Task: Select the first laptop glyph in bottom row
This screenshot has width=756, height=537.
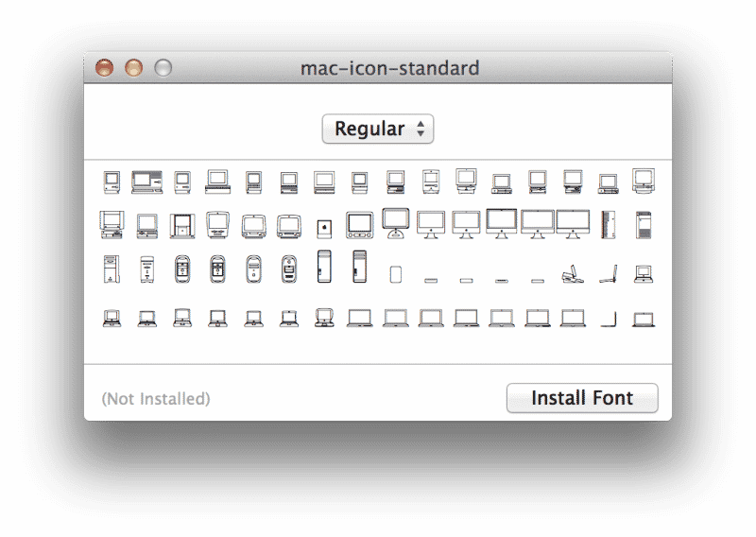Action: tap(112, 319)
